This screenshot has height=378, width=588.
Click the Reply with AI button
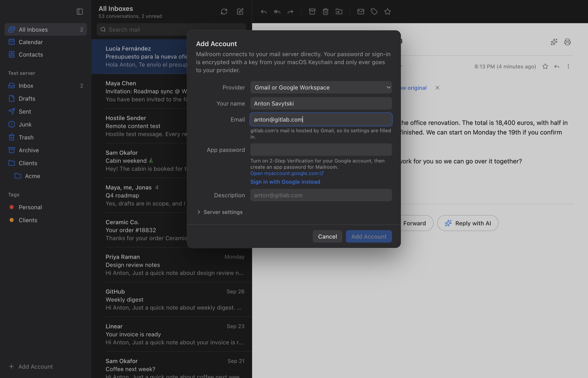[x=468, y=223]
